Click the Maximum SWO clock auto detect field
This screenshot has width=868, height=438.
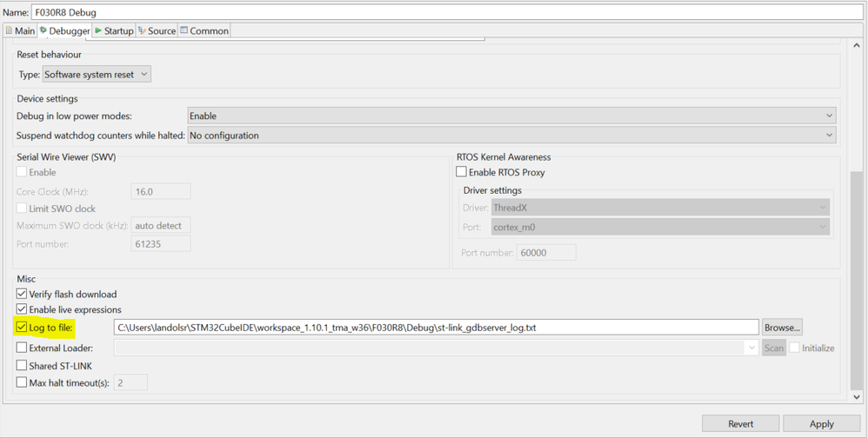point(161,225)
